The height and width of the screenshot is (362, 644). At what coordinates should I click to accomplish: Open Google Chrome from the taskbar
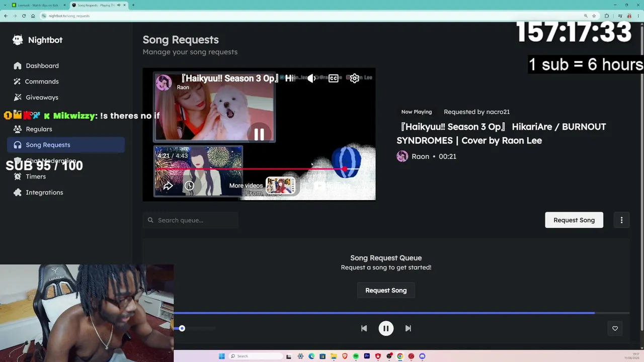[400, 356]
